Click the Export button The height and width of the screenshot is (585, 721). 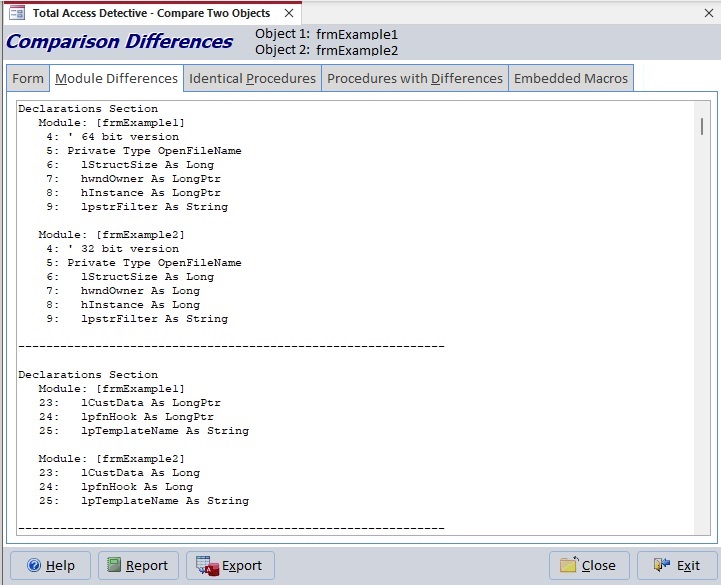click(230, 565)
